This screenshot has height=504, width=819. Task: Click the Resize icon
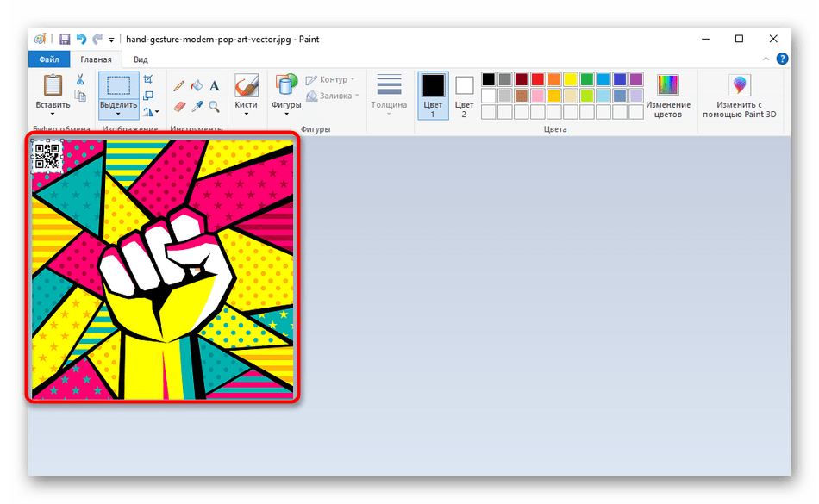148,96
